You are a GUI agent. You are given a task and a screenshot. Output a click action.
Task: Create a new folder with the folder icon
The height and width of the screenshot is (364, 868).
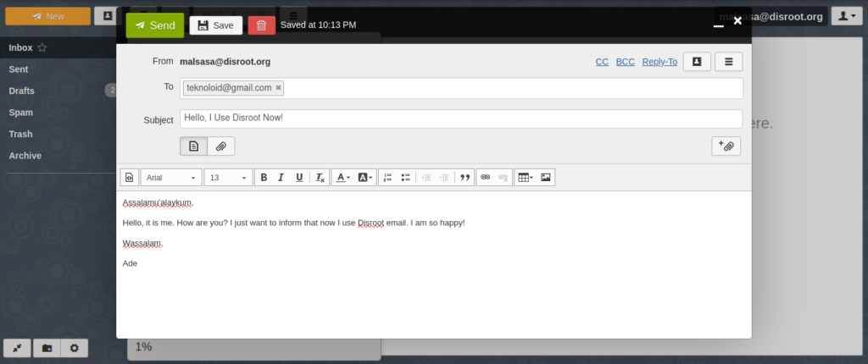pos(47,348)
